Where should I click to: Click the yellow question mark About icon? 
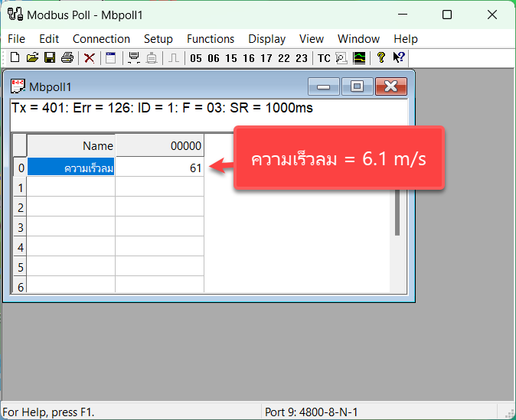pos(381,57)
